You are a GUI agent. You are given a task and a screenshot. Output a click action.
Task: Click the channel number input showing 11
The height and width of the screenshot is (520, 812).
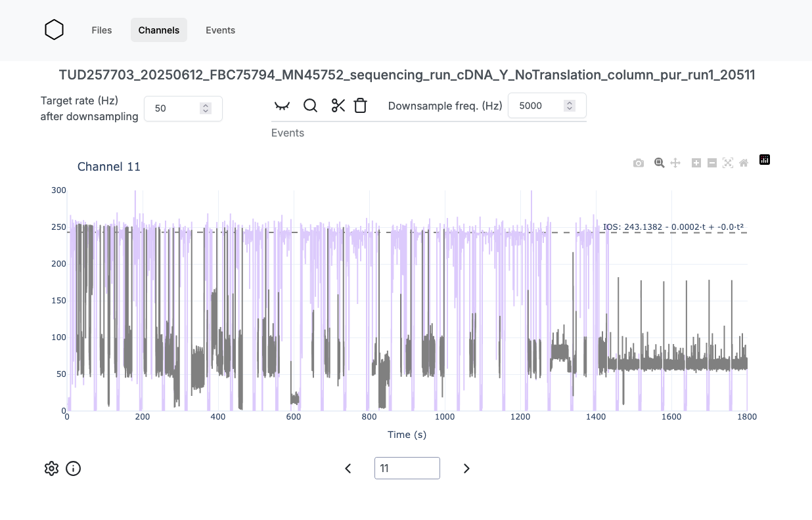point(407,467)
